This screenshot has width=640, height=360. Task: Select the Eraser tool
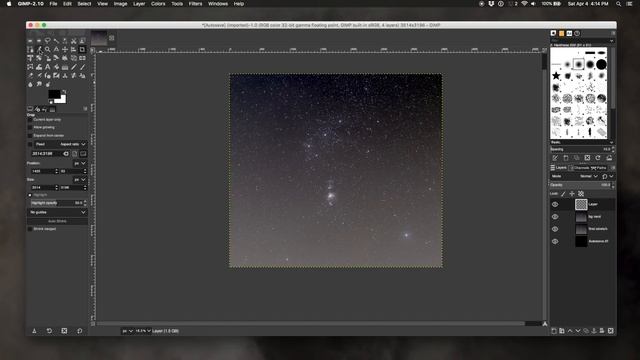[30, 76]
